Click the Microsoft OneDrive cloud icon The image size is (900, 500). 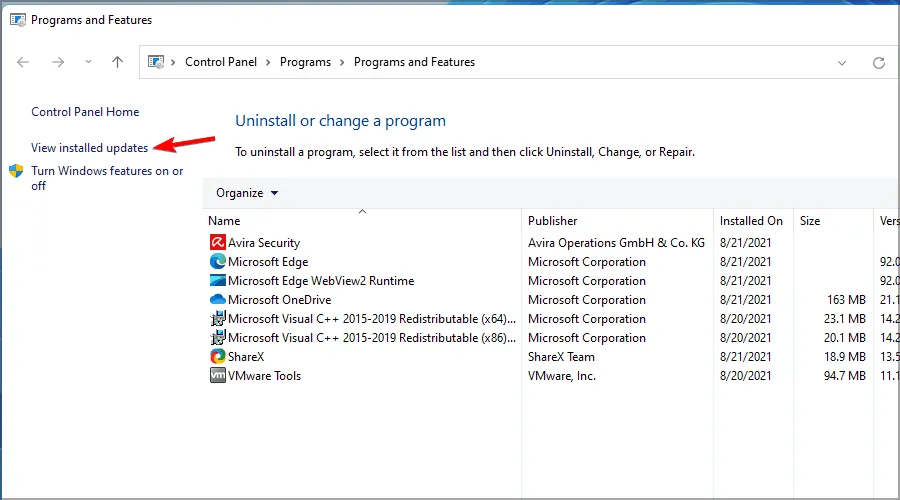[x=217, y=300]
